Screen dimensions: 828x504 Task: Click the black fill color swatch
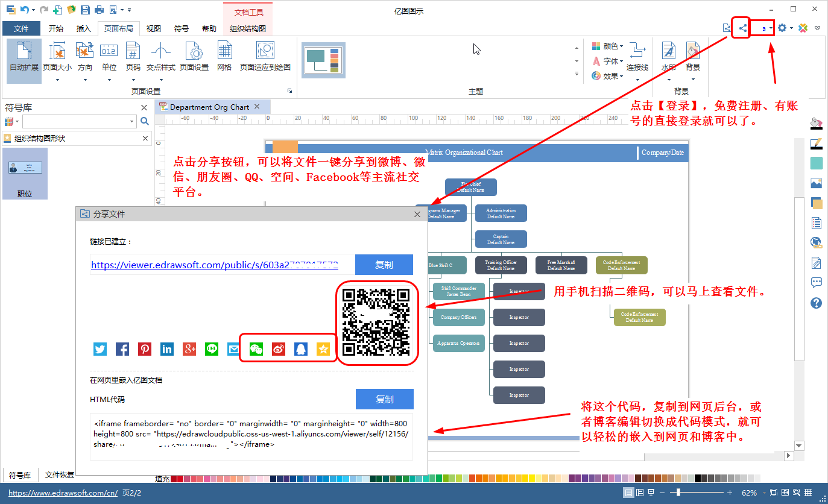(x=698, y=479)
